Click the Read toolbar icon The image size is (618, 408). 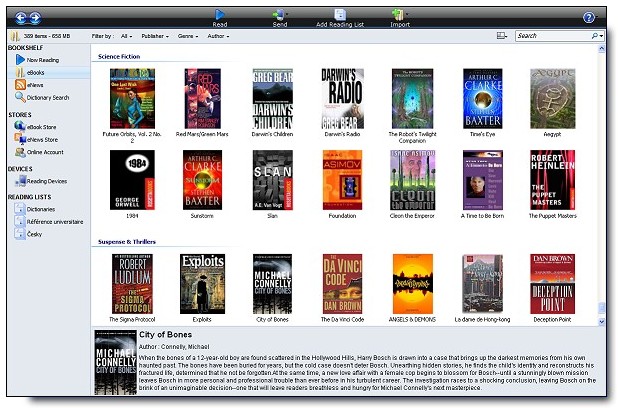pyautogui.click(x=220, y=15)
